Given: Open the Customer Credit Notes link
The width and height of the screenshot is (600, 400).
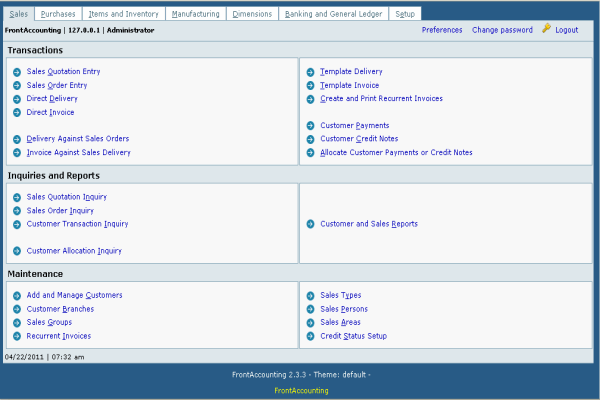Looking at the screenshot, I should (359, 139).
